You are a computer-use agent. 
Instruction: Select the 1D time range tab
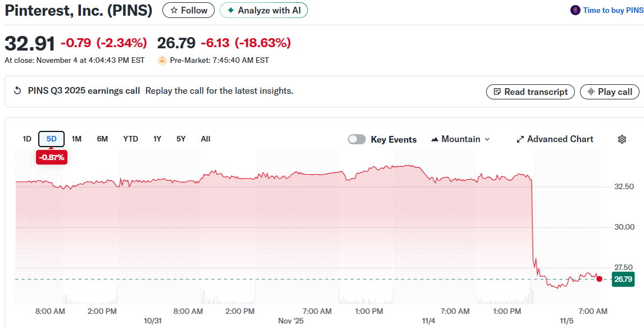click(27, 139)
